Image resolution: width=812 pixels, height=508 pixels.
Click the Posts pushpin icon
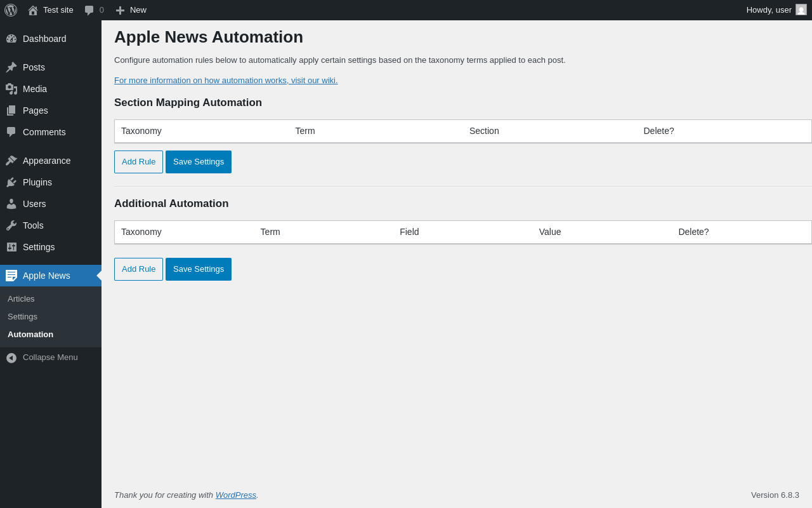point(11,67)
